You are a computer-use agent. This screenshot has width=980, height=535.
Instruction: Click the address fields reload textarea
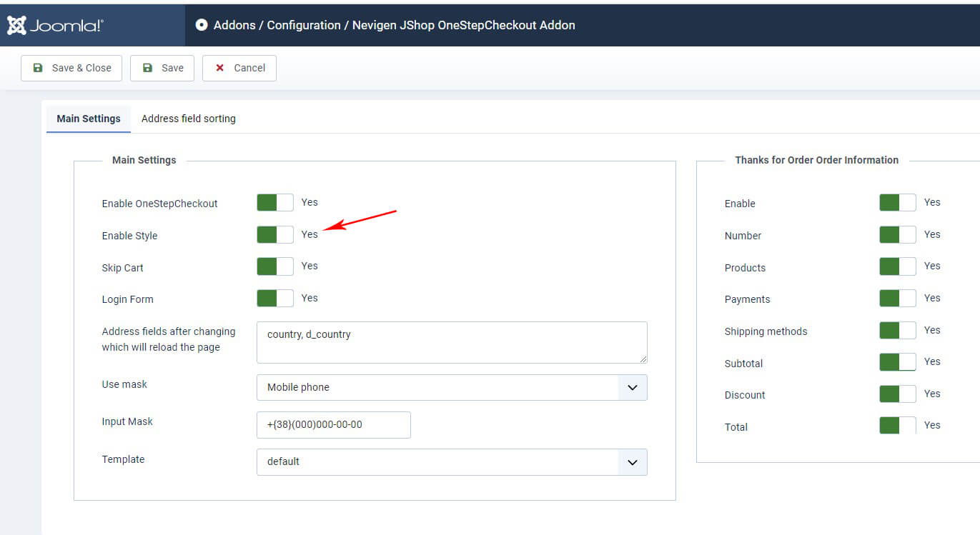coord(451,342)
